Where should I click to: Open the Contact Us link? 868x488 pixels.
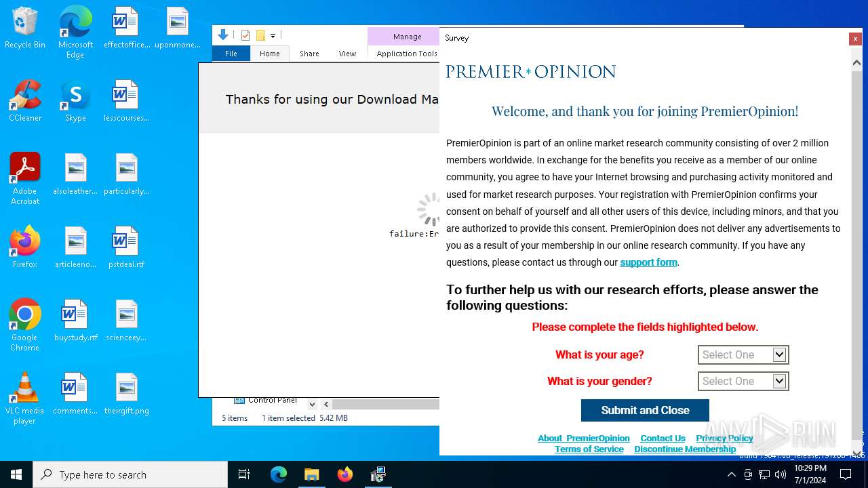[x=663, y=438]
